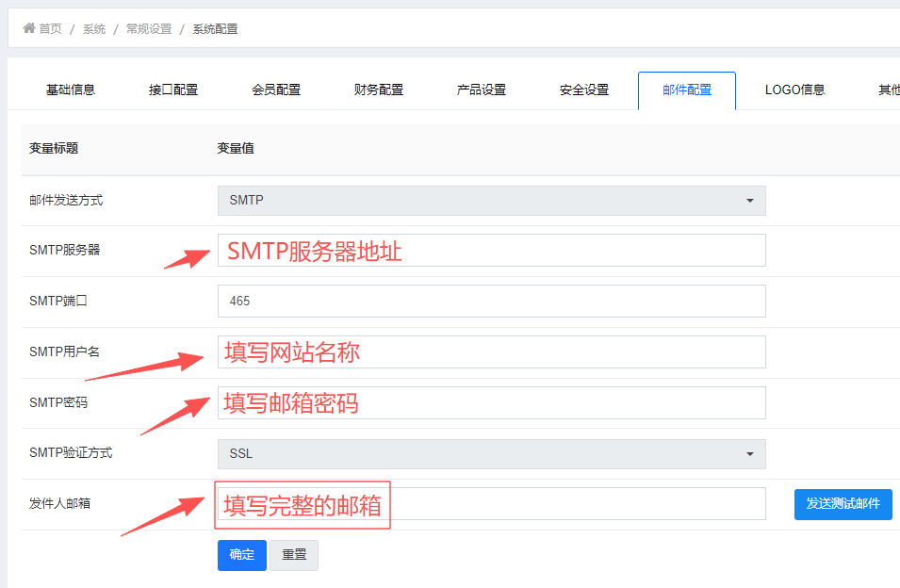Screen dimensions: 900x588
Task: Expand the 邮件发送方式 SMTP dropdown
Action: [491, 201]
